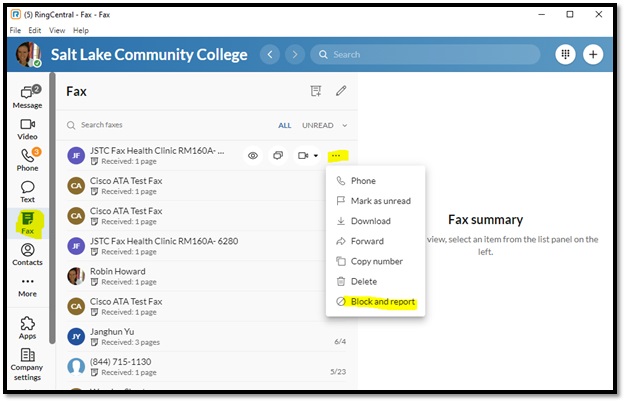This screenshot has height=403, width=626.
Task: Choose Copy number from the menu
Action: 375,261
